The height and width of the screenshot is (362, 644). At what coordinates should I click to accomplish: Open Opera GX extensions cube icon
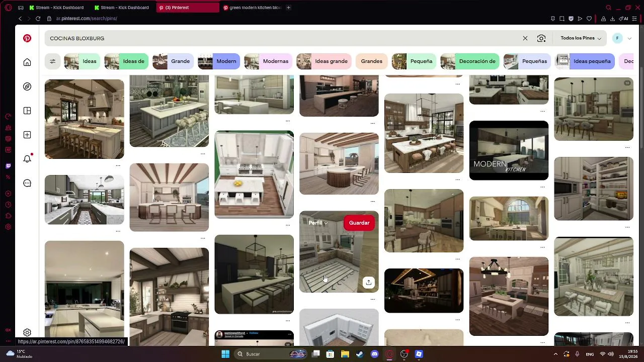pyautogui.click(x=8, y=216)
